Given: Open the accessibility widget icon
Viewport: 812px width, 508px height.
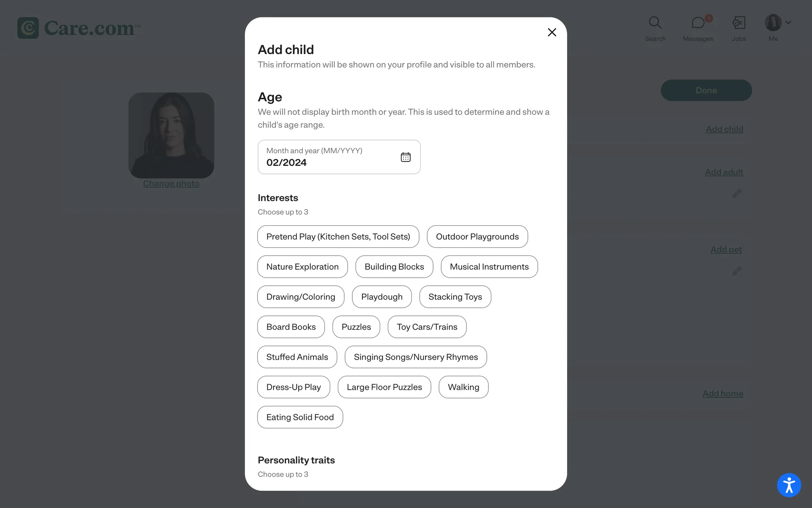Looking at the screenshot, I should 789,485.
